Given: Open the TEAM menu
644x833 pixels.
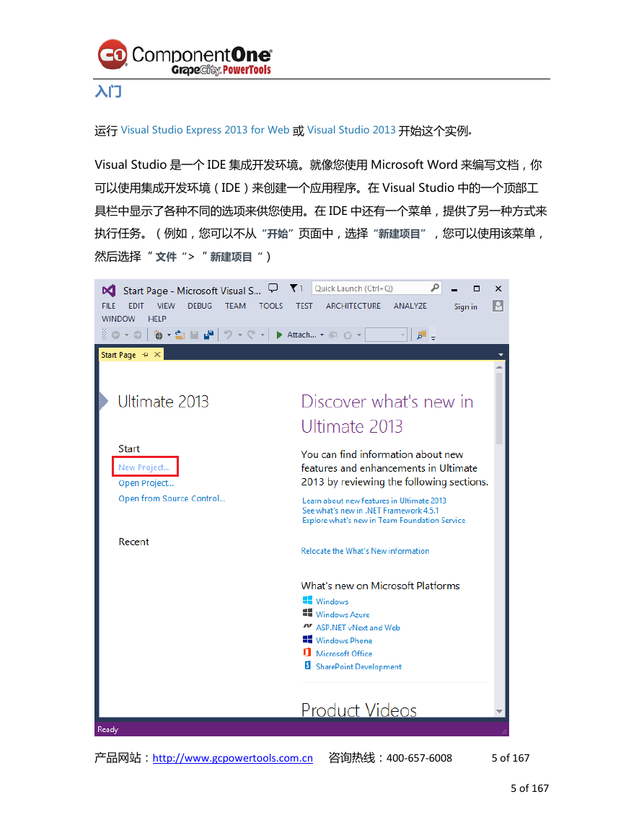Looking at the screenshot, I should (x=235, y=306).
